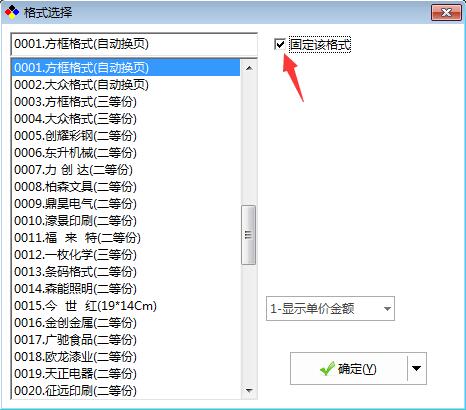This screenshot has height=410, width=466.
Task: Close the 格式选择 dialog
Action: click(446, 13)
